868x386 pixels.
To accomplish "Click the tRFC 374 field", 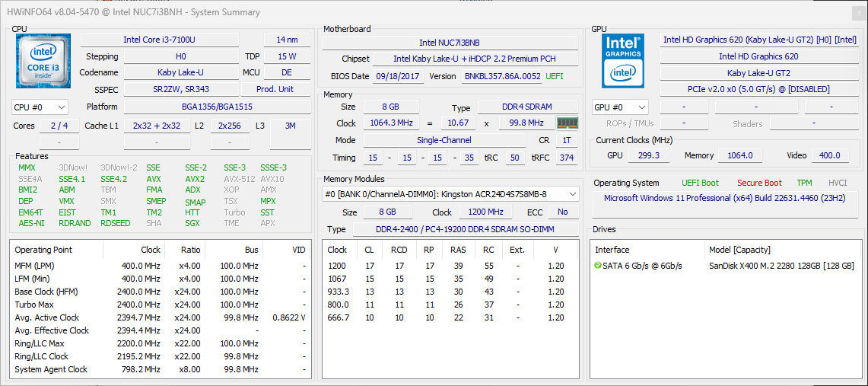I will coord(566,158).
